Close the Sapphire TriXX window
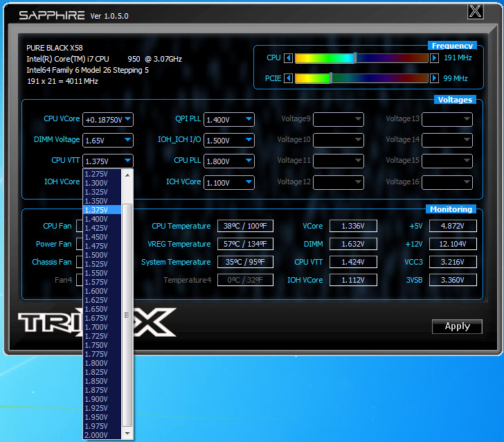The height and width of the screenshot is (442, 504). pos(475,12)
